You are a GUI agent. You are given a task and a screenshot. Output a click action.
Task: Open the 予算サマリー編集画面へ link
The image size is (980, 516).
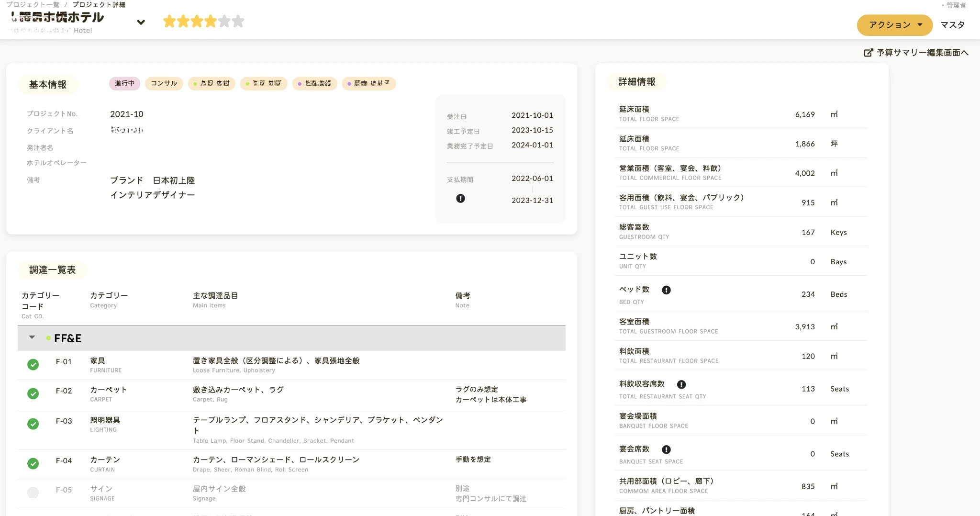pos(922,53)
